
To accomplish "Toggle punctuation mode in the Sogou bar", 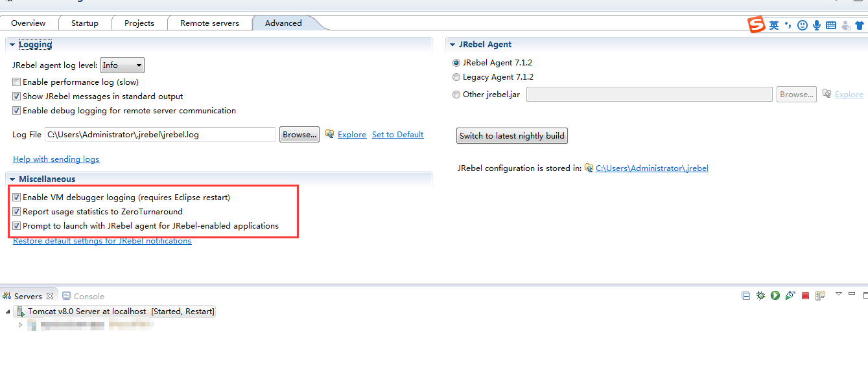I will point(788,25).
